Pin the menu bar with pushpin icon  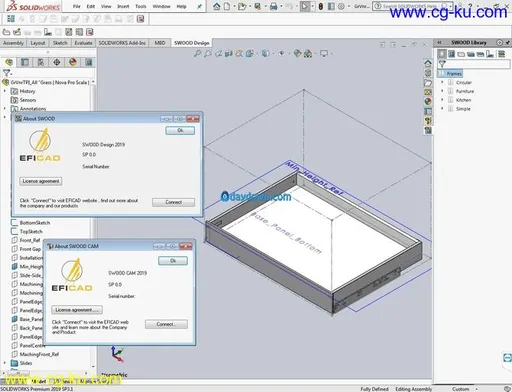pos(199,6)
